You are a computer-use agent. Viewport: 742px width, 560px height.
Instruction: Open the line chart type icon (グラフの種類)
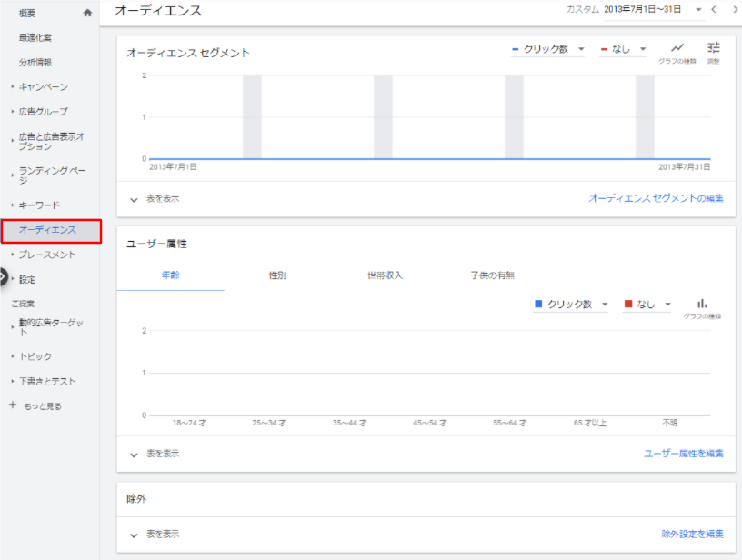click(x=677, y=49)
